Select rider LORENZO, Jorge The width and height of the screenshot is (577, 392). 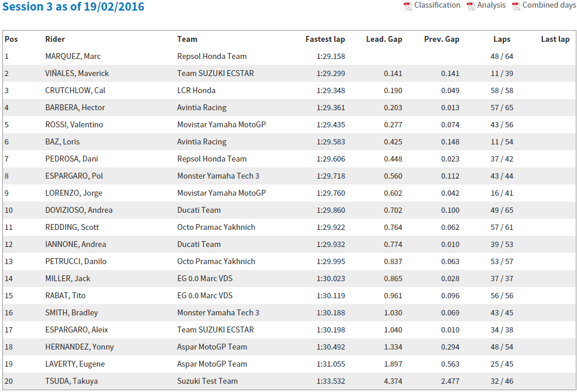click(74, 193)
